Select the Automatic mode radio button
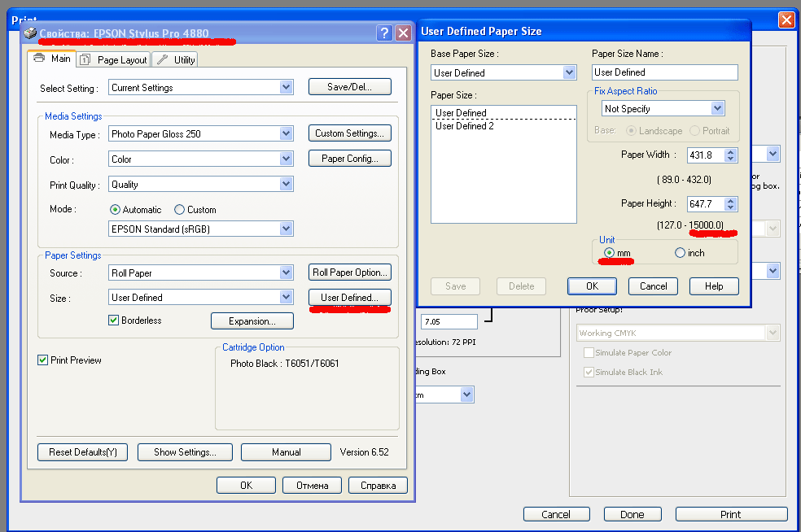Image resolution: width=801 pixels, height=532 pixels. point(115,209)
